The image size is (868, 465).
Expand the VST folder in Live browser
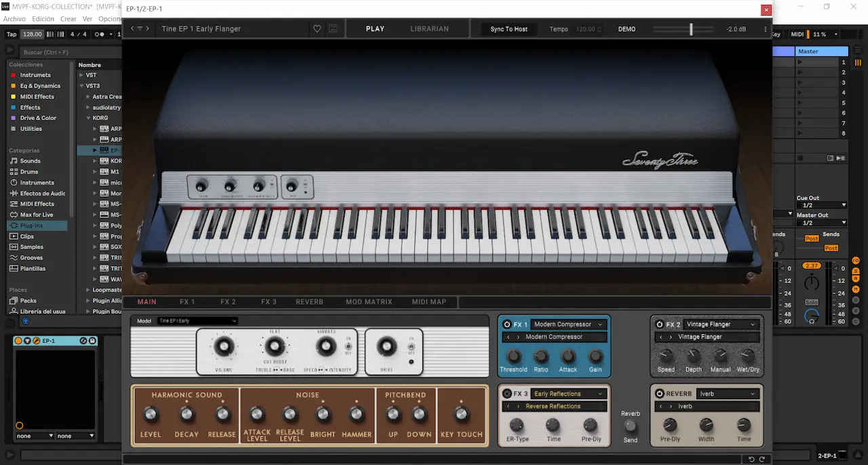click(x=81, y=75)
